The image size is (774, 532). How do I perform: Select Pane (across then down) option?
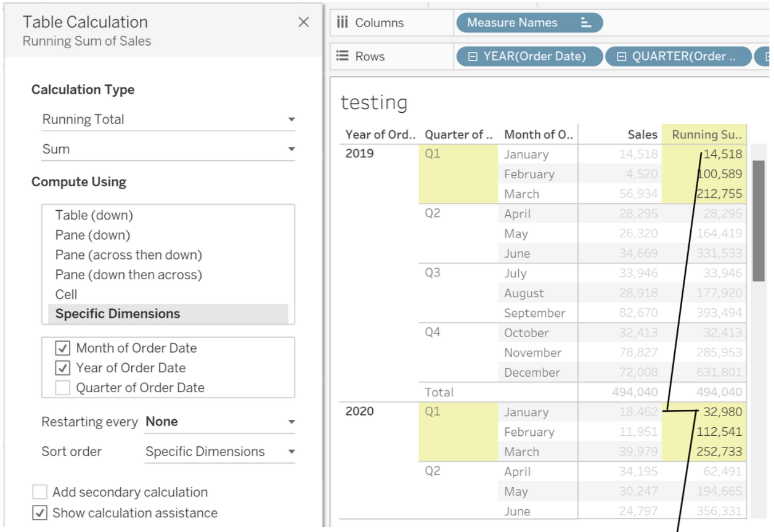pyautogui.click(x=129, y=255)
